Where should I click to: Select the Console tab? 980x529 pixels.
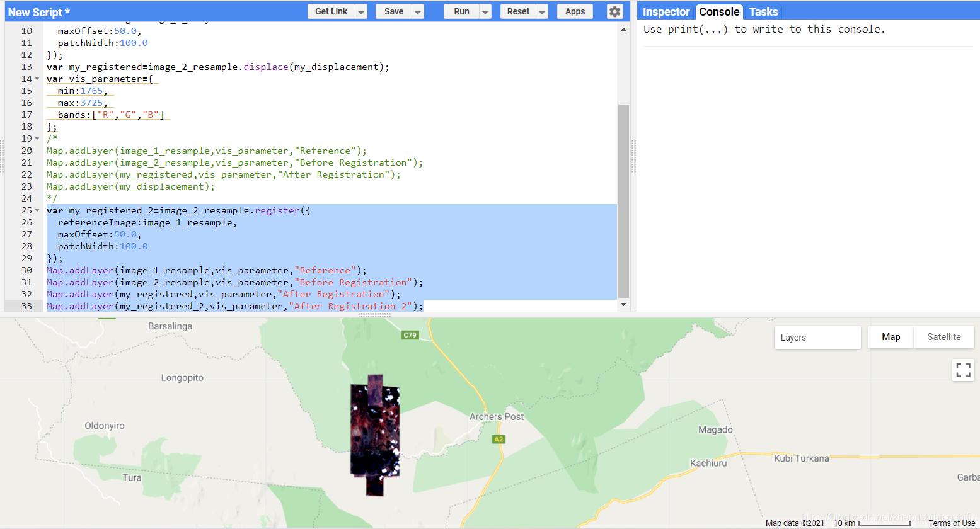[x=718, y=11]
